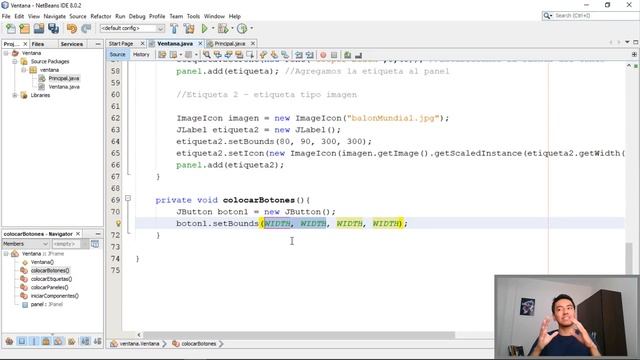Click the Source view button
Screen dimensions: 640x360
[118, 54]
